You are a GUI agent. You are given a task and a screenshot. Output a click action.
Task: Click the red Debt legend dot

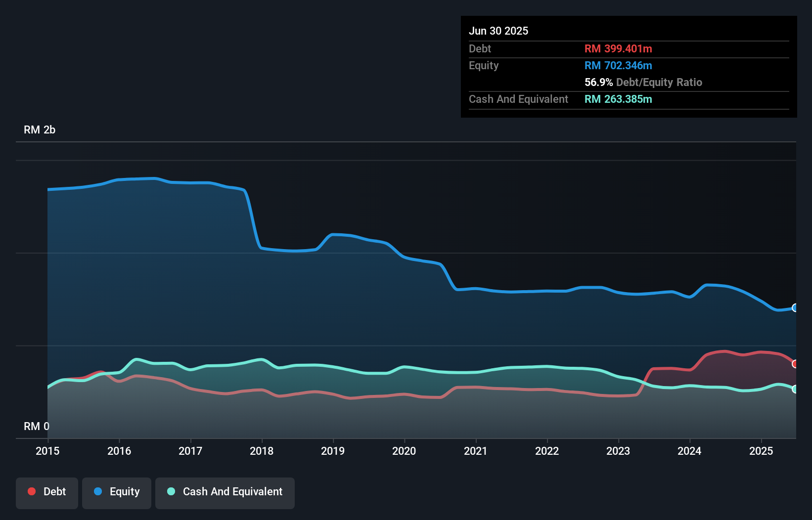(x=31, y=491)
